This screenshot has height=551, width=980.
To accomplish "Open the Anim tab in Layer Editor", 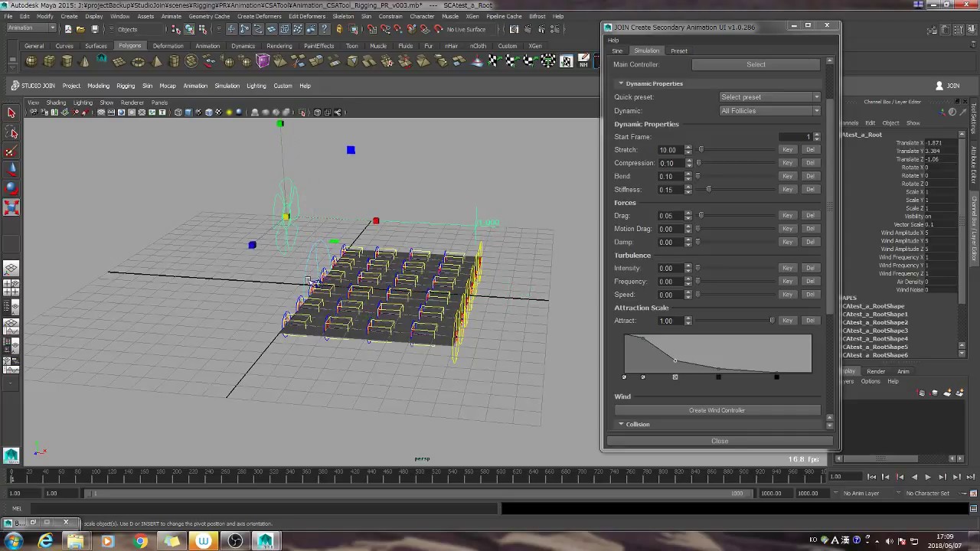I will pyautogui.click(x=903, y=372).
